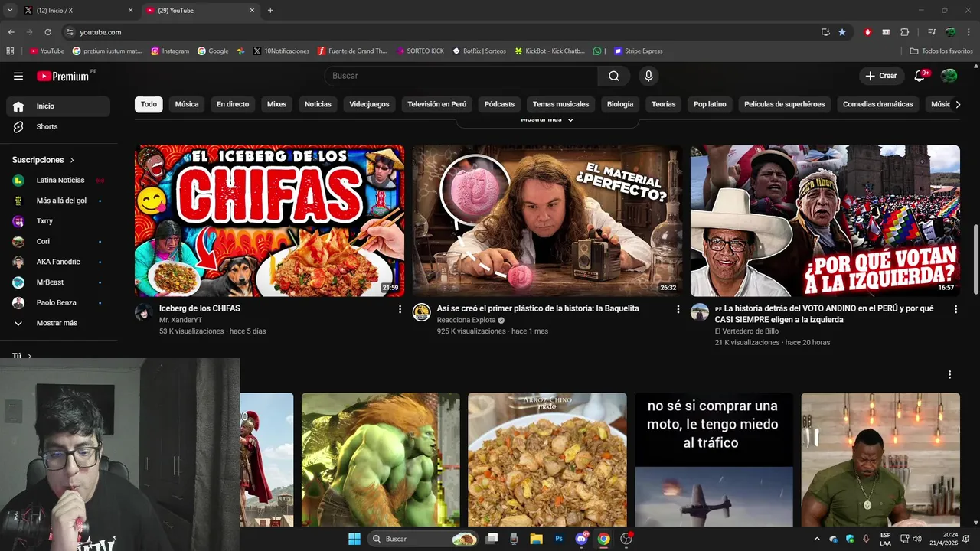This screenshot has height=551, width=980.
Task: Open Todos los favoritos bookmarks folder
Action: click(x=941, y=51)
